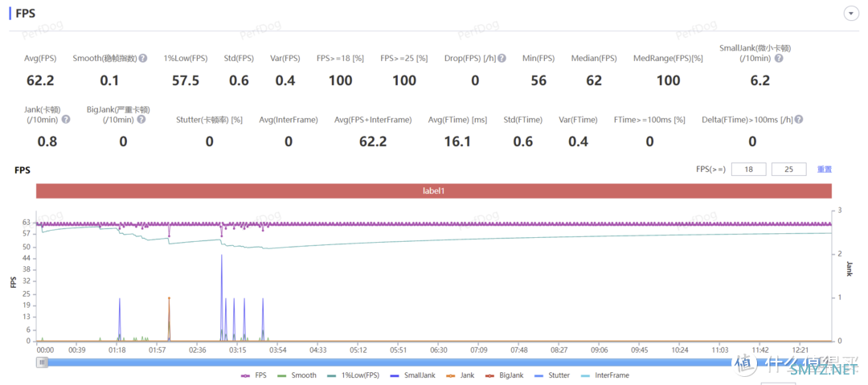
Task: Open help icon next to Smooth(稳帧指数)
Action: (x=143, y=58)
